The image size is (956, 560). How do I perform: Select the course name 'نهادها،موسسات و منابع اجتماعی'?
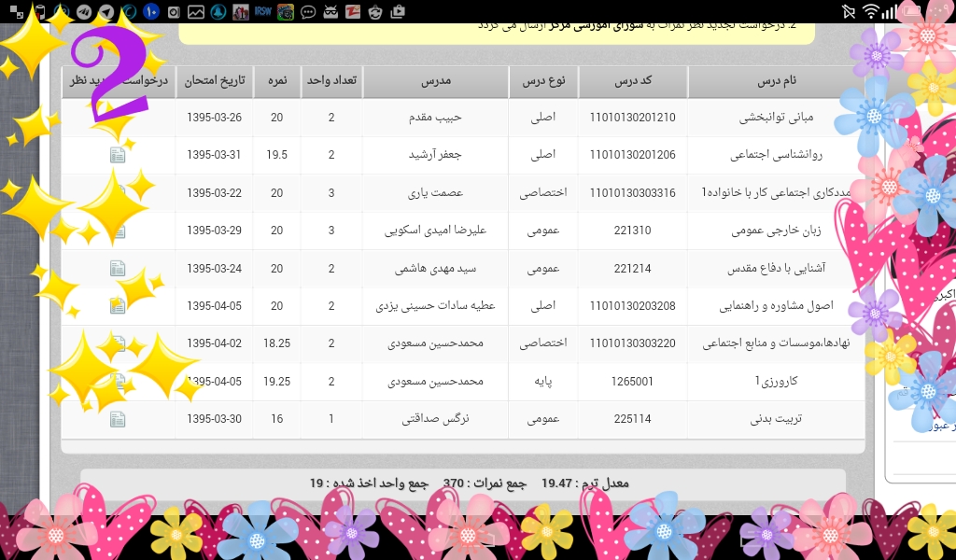coord(776,343)
